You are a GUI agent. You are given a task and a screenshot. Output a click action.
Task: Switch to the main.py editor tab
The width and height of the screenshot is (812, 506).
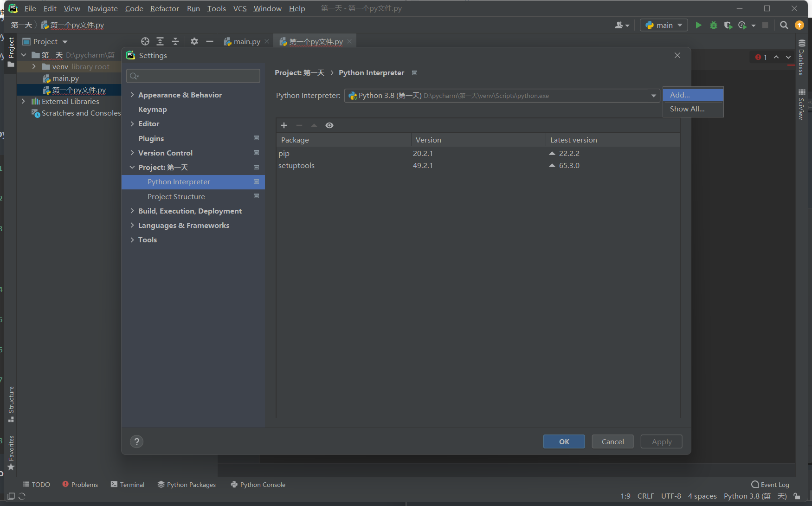(246, 41)
